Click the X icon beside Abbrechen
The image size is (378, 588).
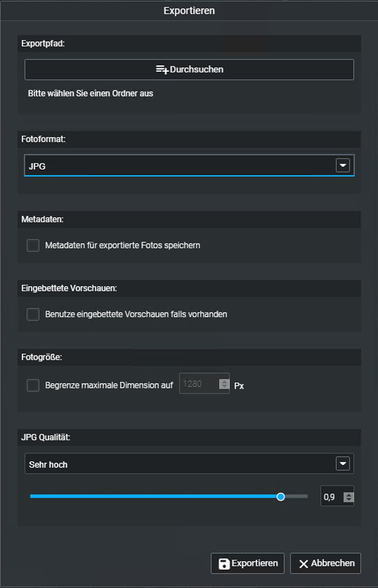[303, 564]
